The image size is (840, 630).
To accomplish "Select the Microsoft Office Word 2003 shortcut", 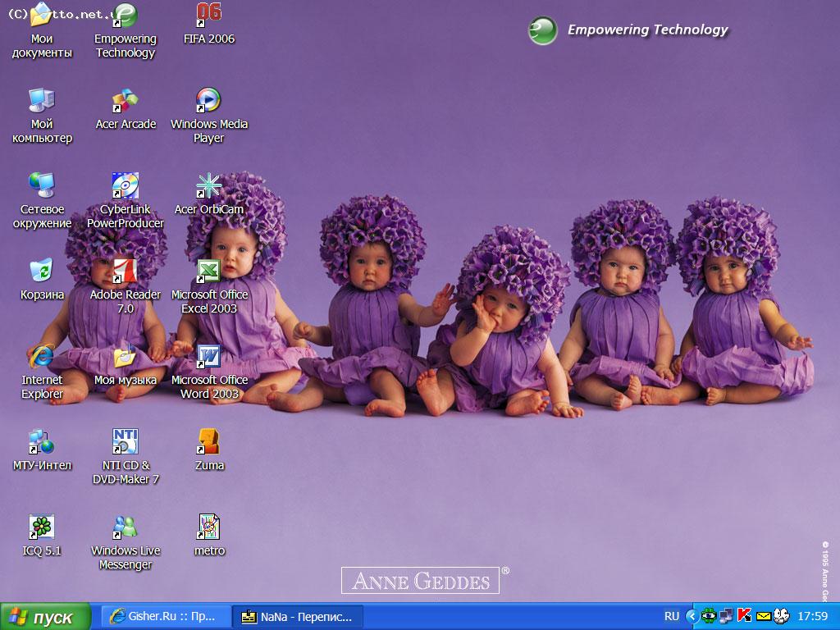I will tap(208, 358).
